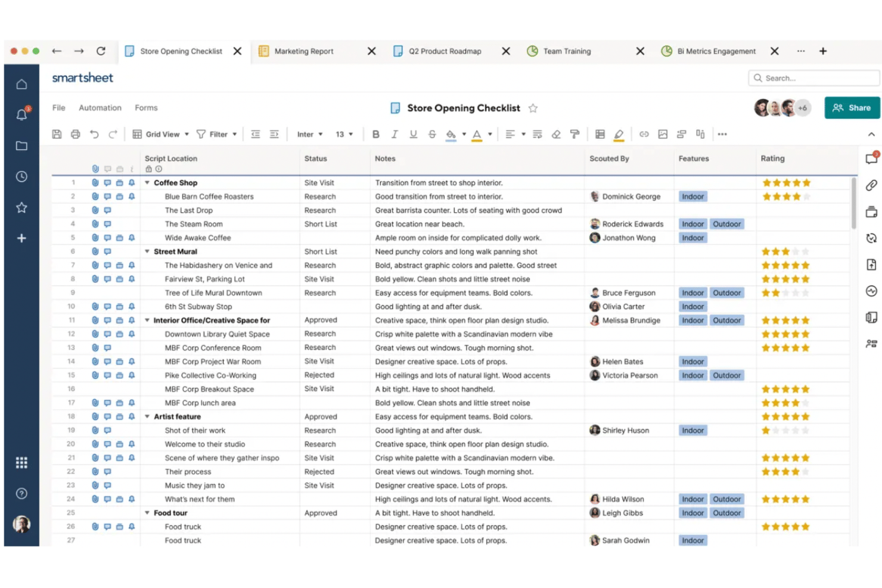882x588 pixels.
Task: Click the Search input field
Action: click(814, 78)
